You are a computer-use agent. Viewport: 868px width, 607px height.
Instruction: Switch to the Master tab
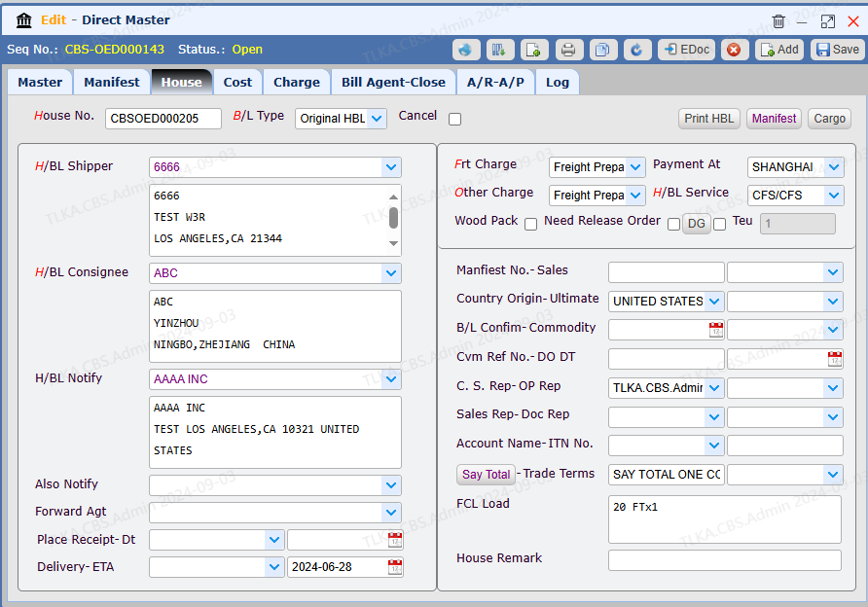coord(40,83)
